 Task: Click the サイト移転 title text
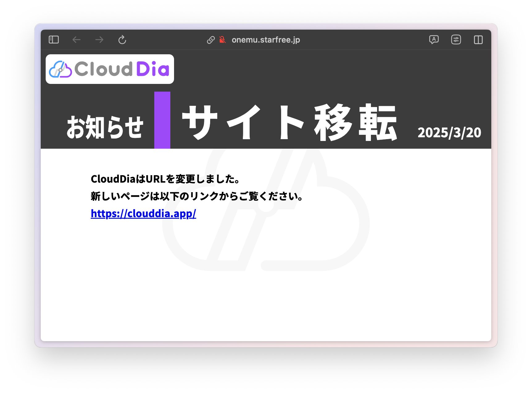coord(289,122)
